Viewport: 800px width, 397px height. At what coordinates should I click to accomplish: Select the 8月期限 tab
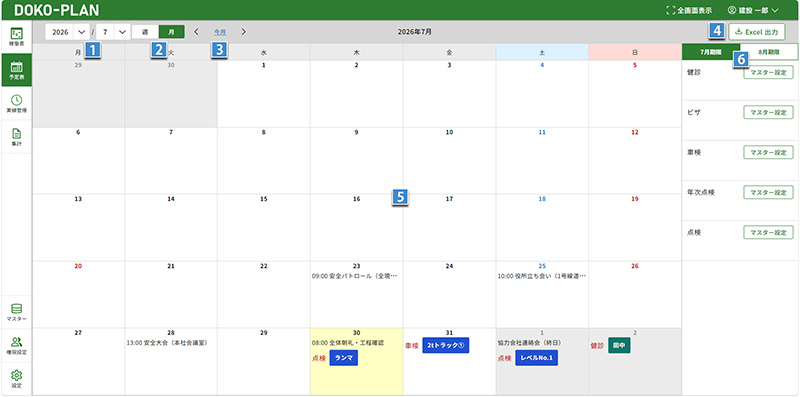click(x=768, y=53)
